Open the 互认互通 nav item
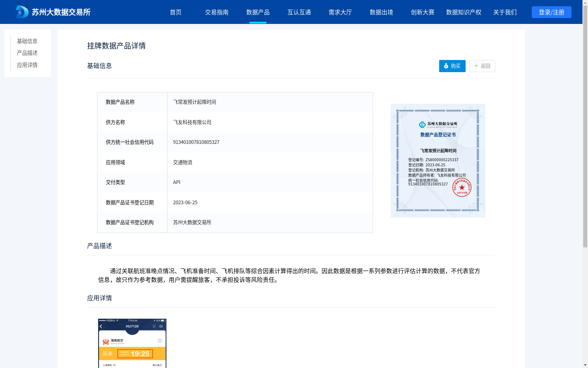 point(299,12)
